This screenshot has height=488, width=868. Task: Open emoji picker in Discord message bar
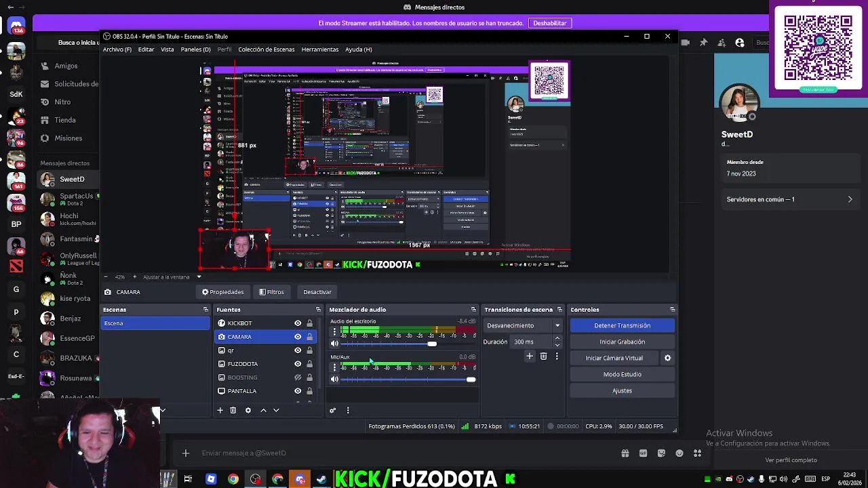coord(679,453)
